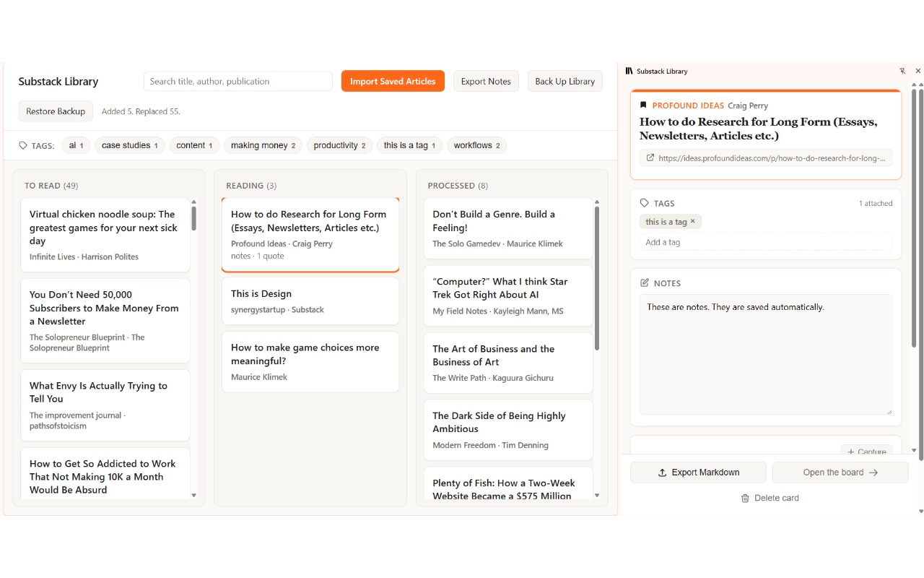Click the '1 attached' tag count text
The height and width of the screenshot is (578, 924).
pyautogui.click(x=876, y=204)
